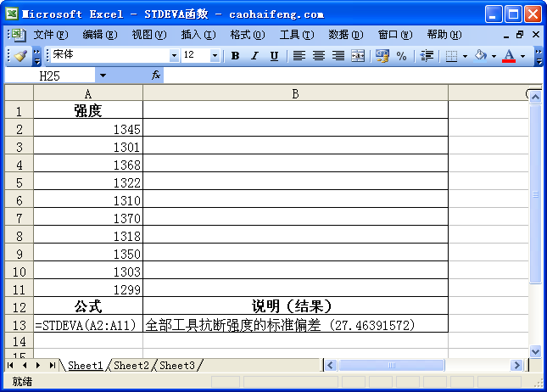Expand the Name Box dropdown arrow
547x392 pixels.
(x=103, y=76)
